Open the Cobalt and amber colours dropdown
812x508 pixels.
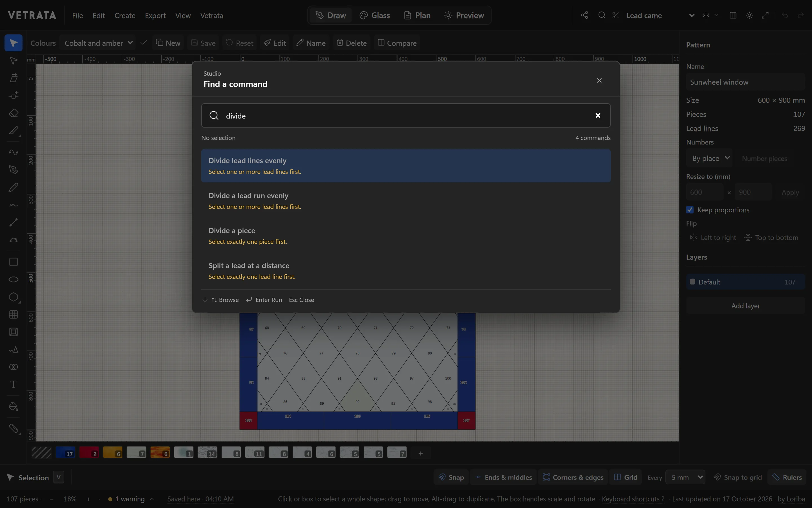98,43
